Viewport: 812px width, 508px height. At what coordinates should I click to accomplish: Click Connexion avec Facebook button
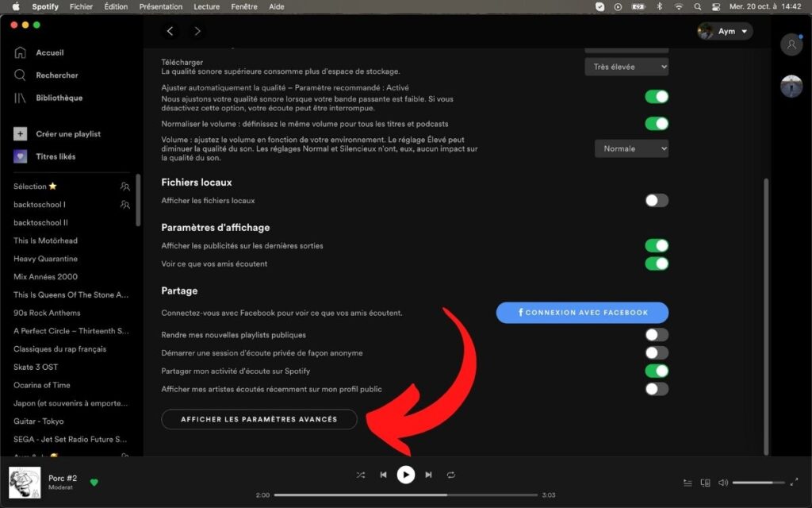[x=582, y=313]
